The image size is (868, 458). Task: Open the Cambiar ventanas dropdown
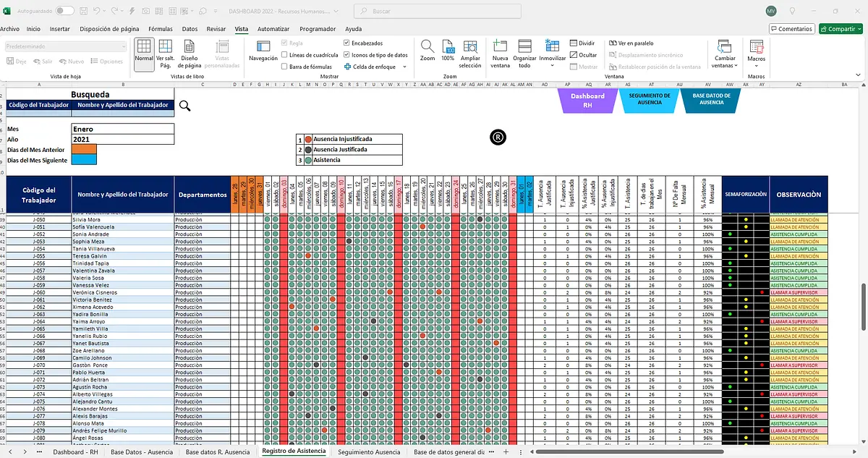pyautogui.click(x=725, y=54)
